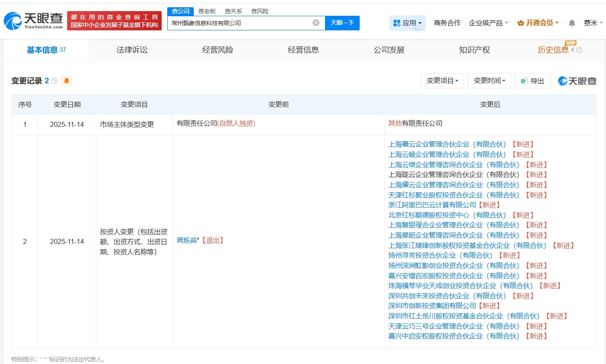606x364 pixels.
Task: Open the 变更时间 filter dropdown
Action: tap(489, 81)
